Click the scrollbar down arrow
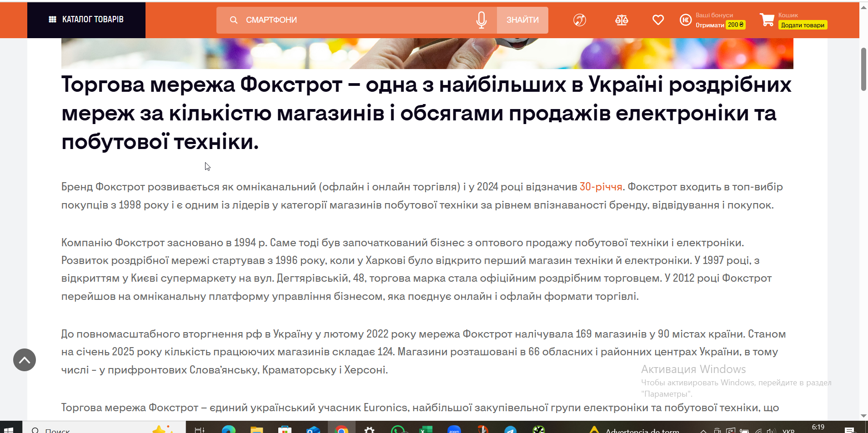This screenshot has height=433, width=868. coord(863,416)
